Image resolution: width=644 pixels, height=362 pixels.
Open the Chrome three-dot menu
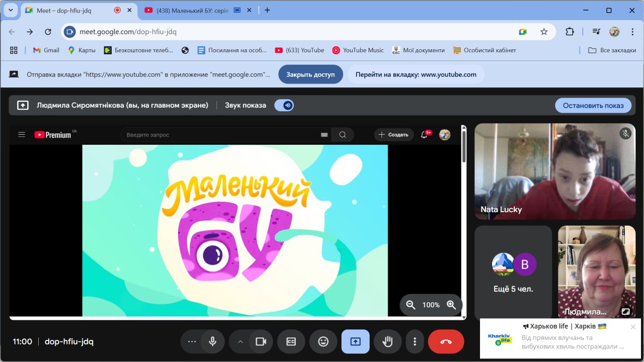coord(632,32)
